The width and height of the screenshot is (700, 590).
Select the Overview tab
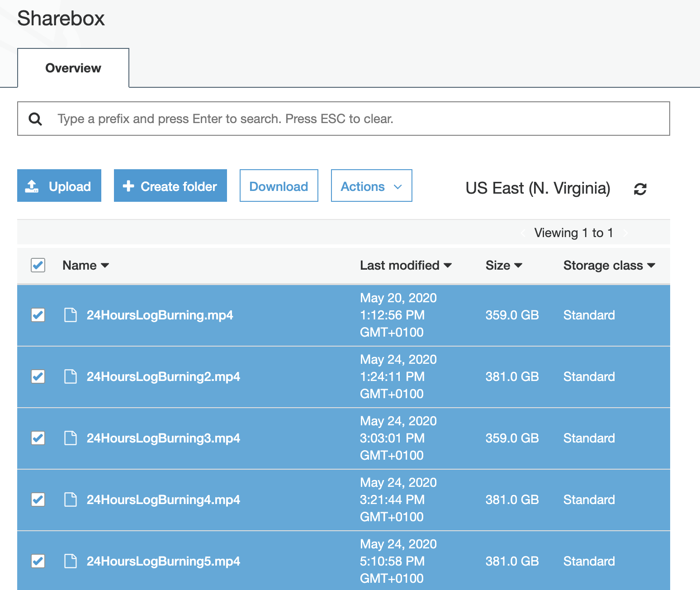point(73,68)
